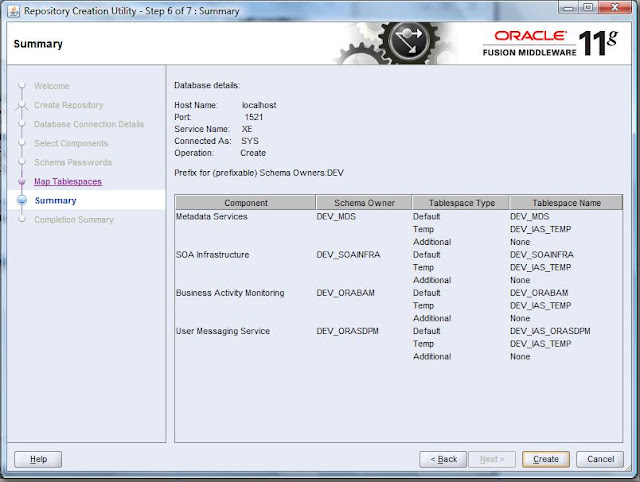
Task: Click the Database details heading
Action: click(207, 85)
